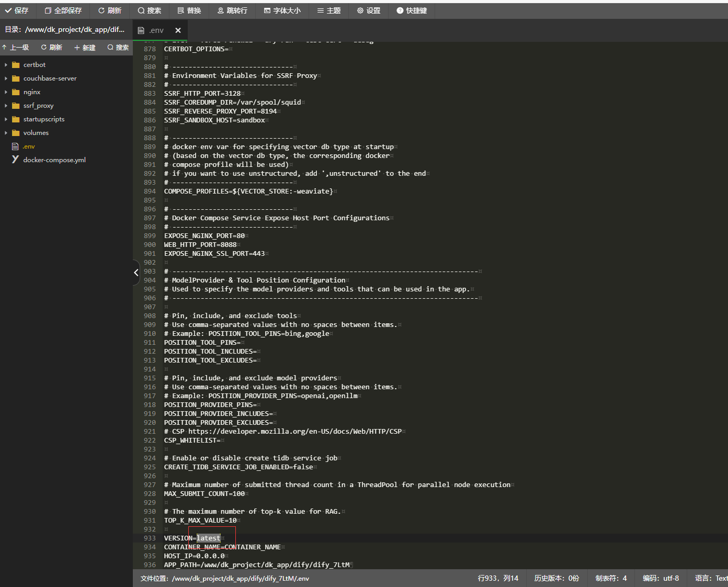728x587 pixels.
Task: Create new item with 新建 button
Action: point(85,48)
